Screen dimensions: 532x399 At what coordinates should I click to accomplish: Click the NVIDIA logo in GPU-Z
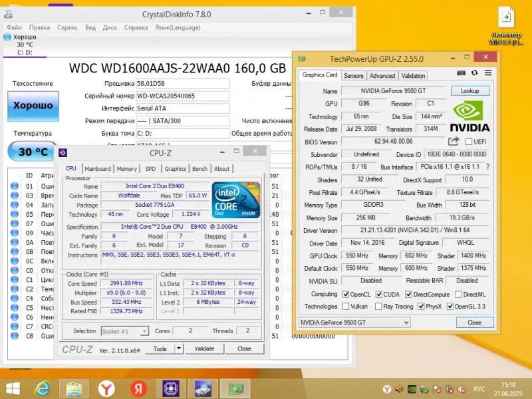(469, 117)
